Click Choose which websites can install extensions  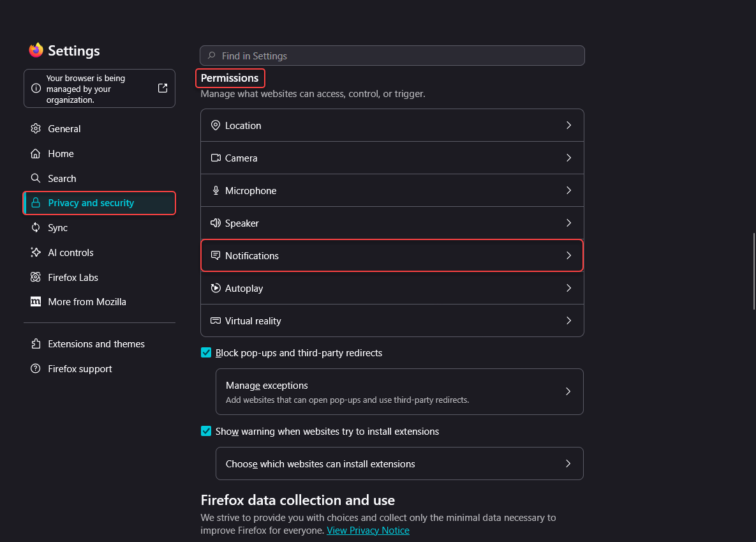399,463
